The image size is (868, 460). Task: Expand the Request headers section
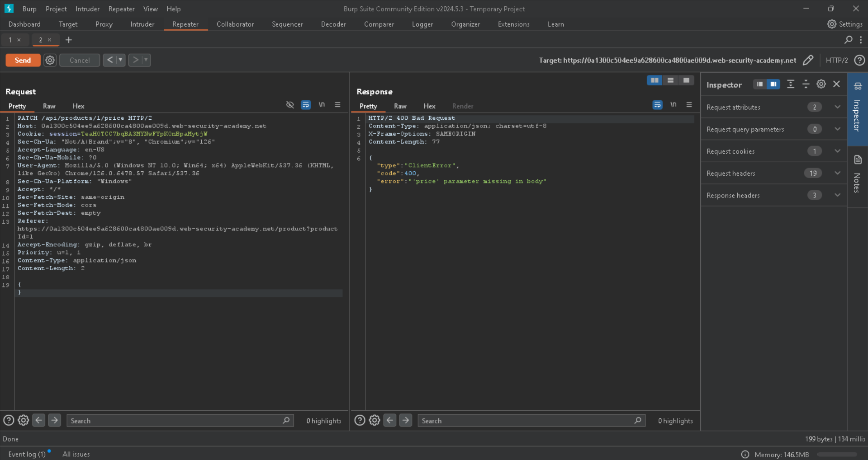click(x=837, y=173)
